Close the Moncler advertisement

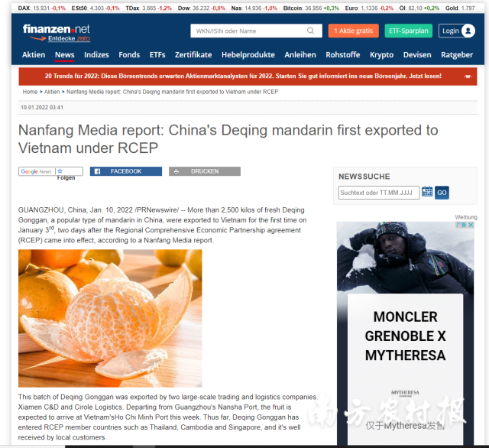pos(471,225)
